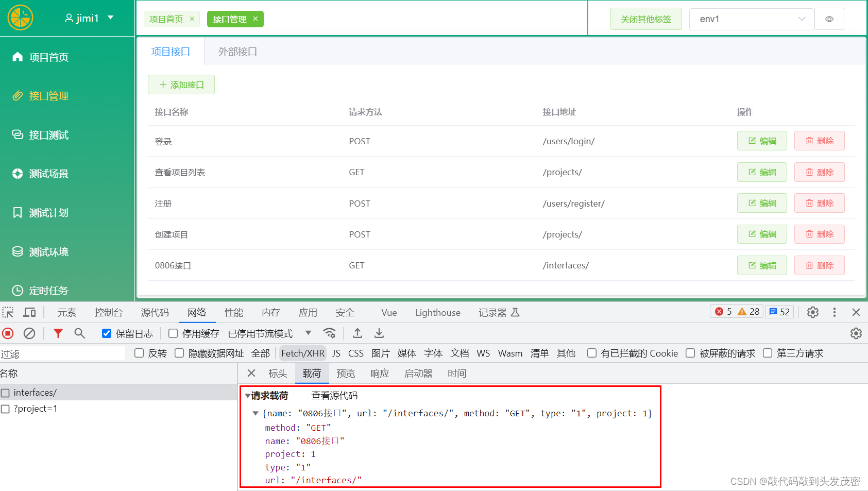Click the 关闭其他标签 button
Viewport: 868px width, 491px height.
tap(646, 19)
